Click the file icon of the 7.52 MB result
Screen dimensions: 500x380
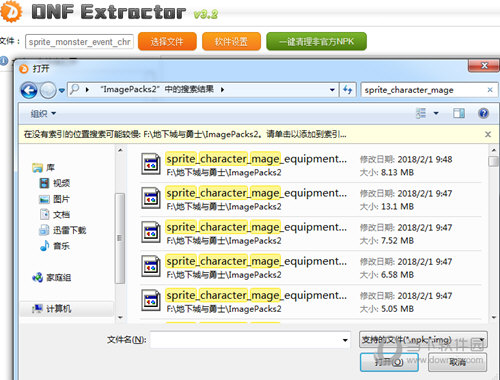(151, 232)
